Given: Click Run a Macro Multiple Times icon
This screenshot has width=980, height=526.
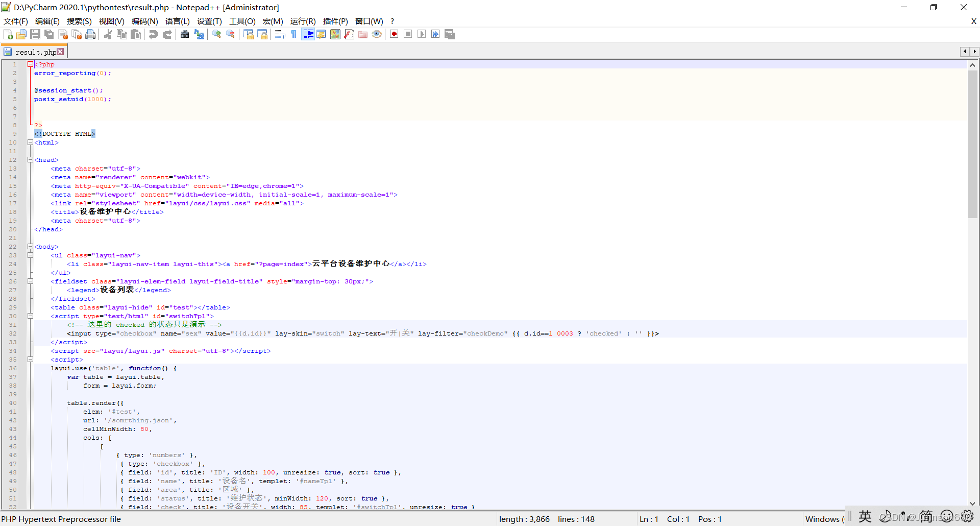Looking at the screenshot, I should click(435, 34).
